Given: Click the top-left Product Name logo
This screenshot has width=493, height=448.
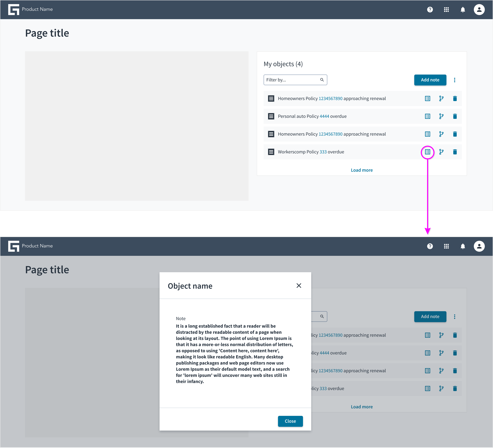Looking at the screenshot, I should [x=14, y=10].
